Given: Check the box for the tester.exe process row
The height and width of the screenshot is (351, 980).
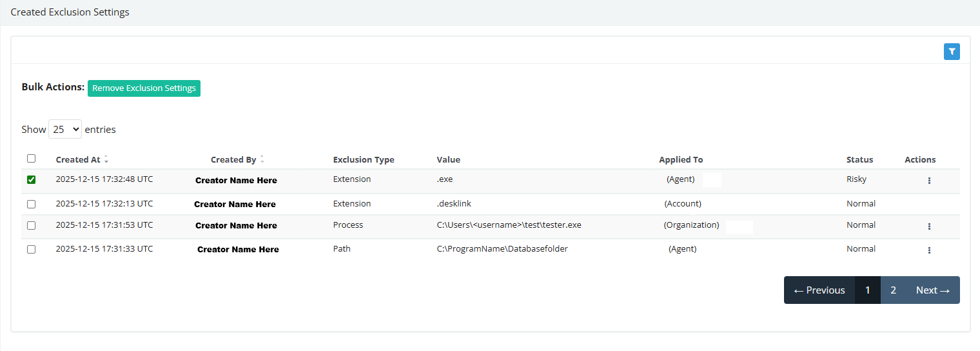Looking at the screenshot, I should pos(31,225).
